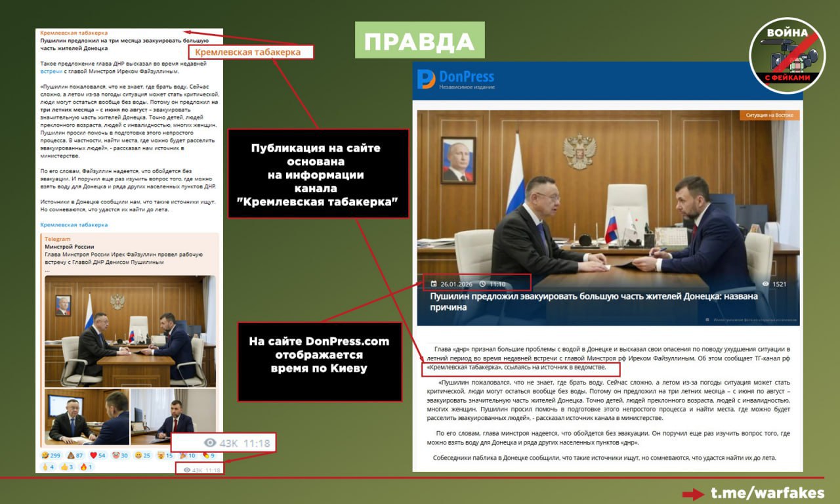
Task: Select the fire emoji reaction
Action: (83, 468)
